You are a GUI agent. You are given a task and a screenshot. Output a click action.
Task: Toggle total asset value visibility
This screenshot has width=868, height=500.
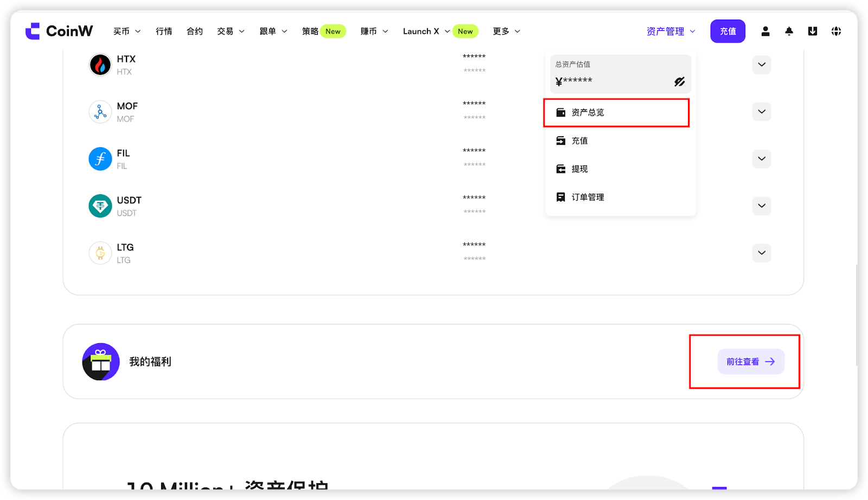(x=679, y=82)
